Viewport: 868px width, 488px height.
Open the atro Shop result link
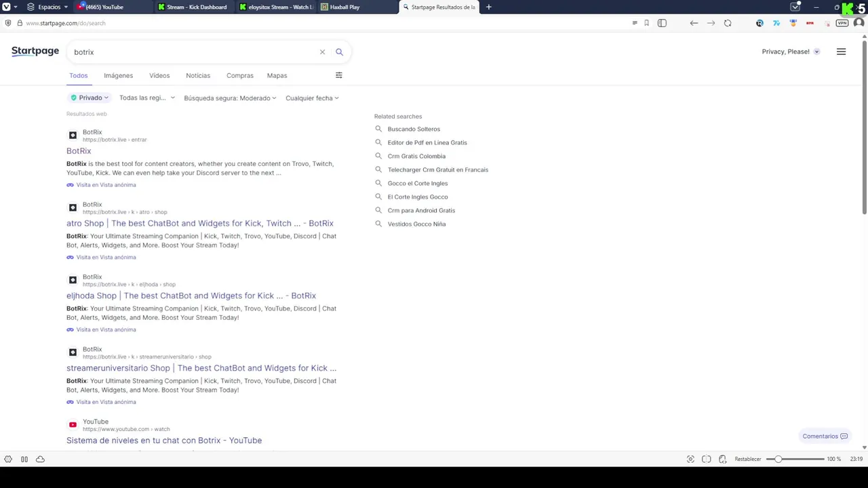coord(200,223)
